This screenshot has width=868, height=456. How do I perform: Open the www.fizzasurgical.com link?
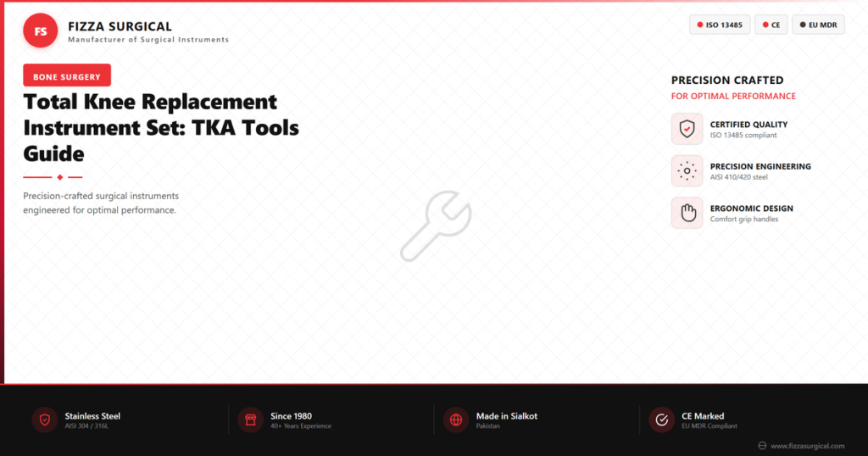808,446
